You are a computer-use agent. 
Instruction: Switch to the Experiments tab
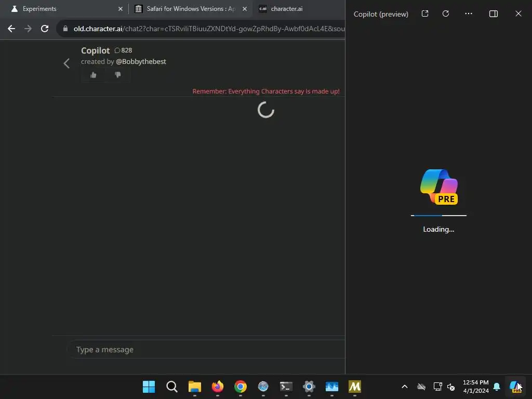39,9
